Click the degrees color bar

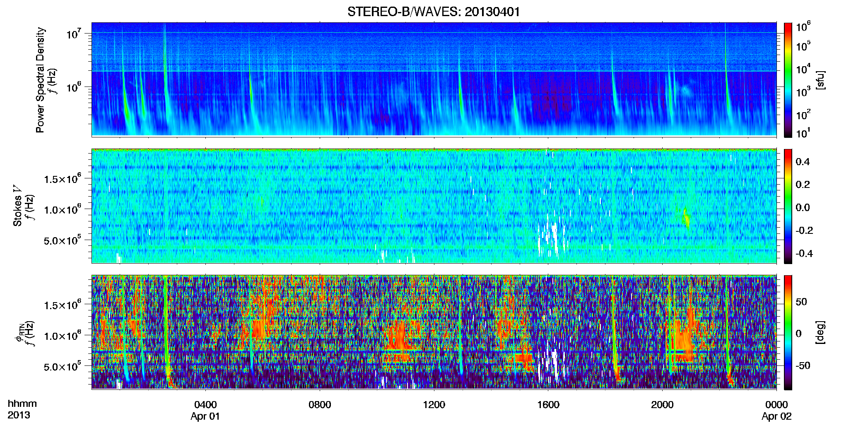coord(788,332)
